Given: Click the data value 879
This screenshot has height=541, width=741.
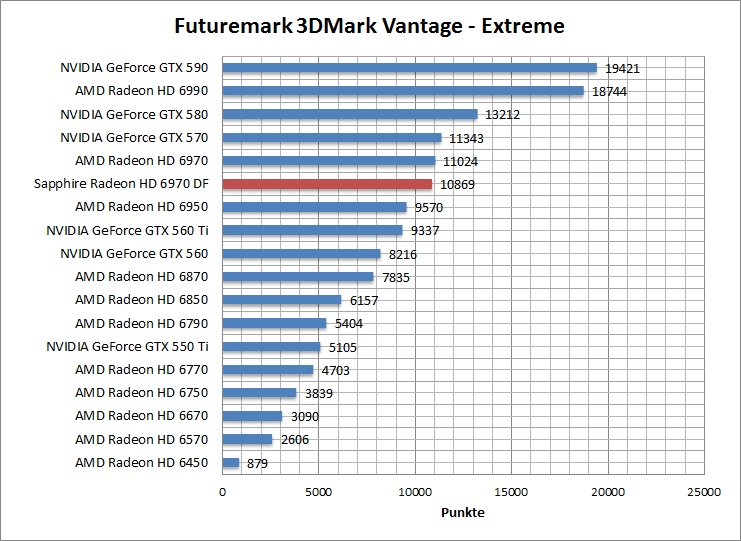Looking at the screenshot, I should tap(258, 464).
